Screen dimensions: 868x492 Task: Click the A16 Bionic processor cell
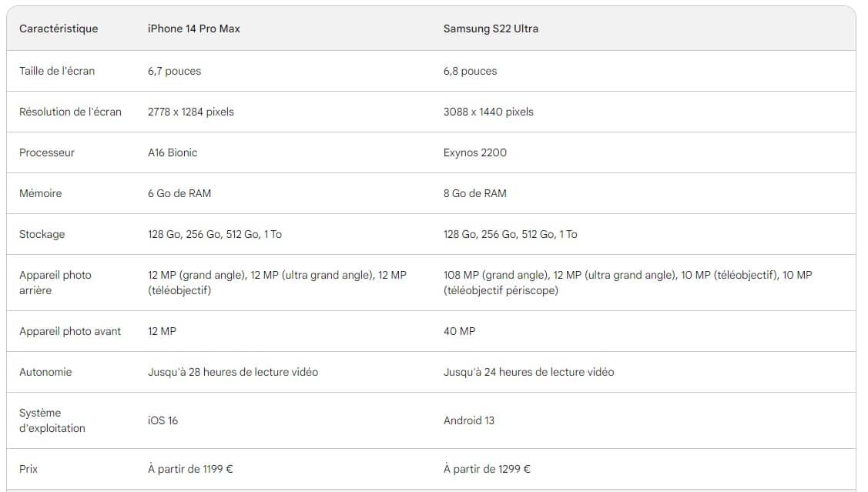(173, 152)
